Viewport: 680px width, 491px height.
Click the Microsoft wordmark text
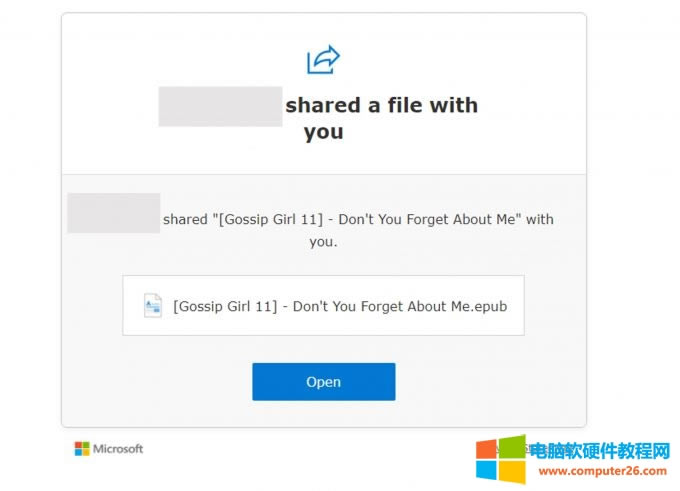(x=118, y=449)
